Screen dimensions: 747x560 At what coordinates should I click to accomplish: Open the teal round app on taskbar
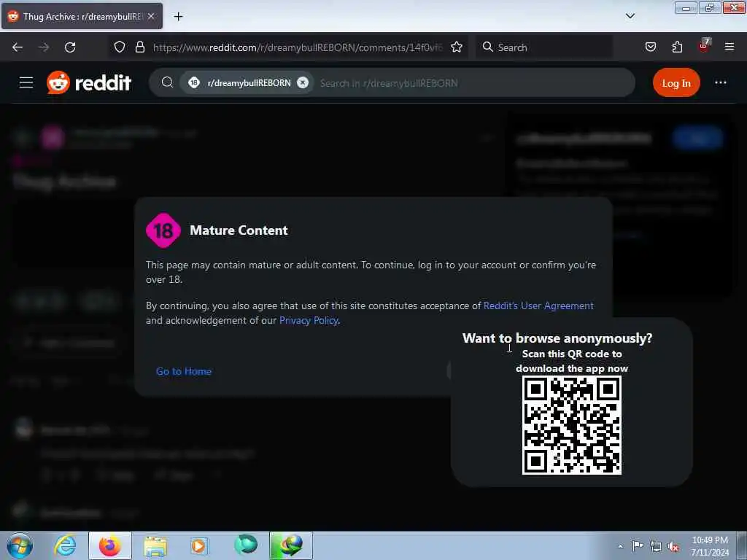246,545
